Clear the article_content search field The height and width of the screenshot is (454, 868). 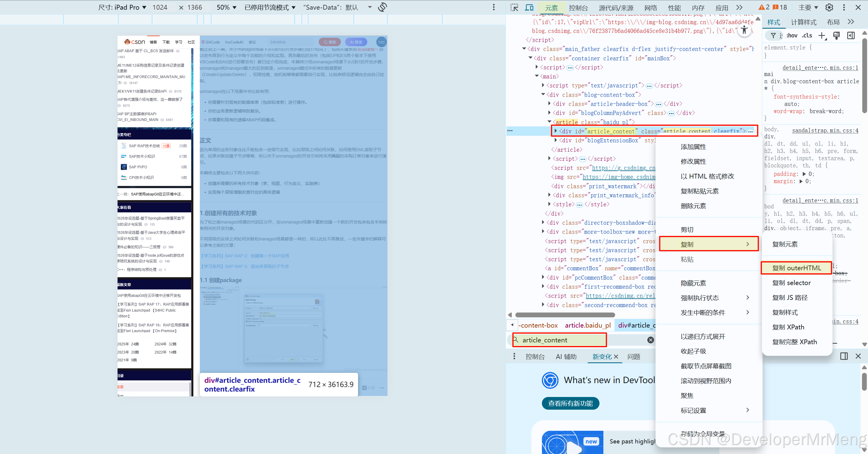(x=651, y=340)
